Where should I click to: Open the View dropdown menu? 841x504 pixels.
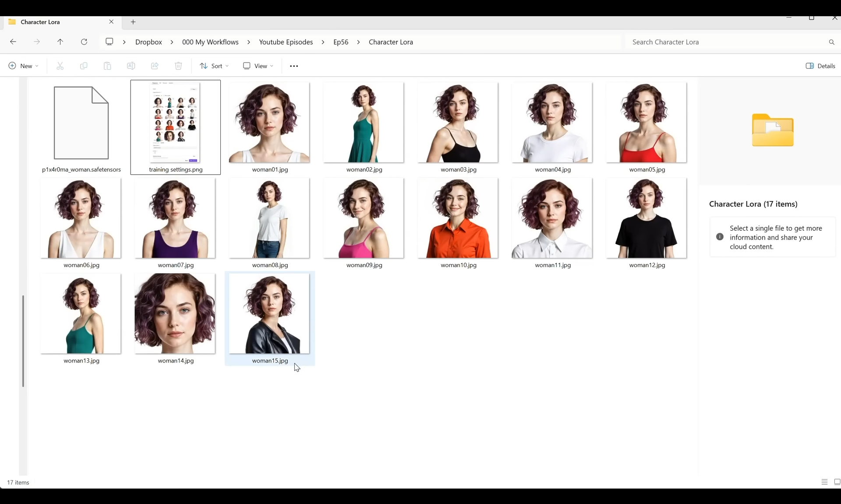(x=258, y=66)
